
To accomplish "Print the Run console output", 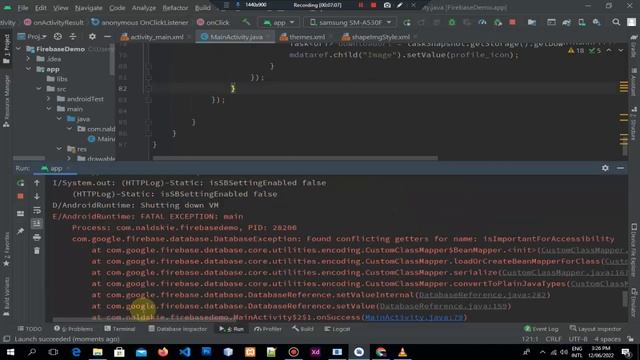I will (37, 237).
